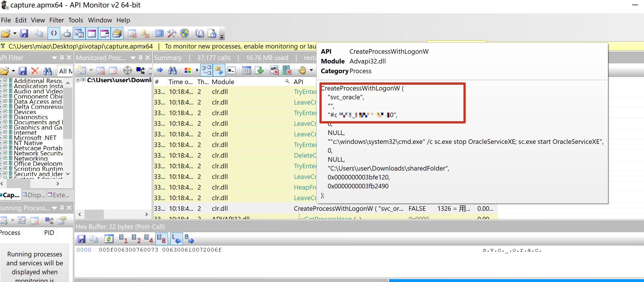Image resolution: width=644 pixels, height=282 pixels.
Task: Toggle the call tree view icon in Summary toolbar
Action: point(206,70)
